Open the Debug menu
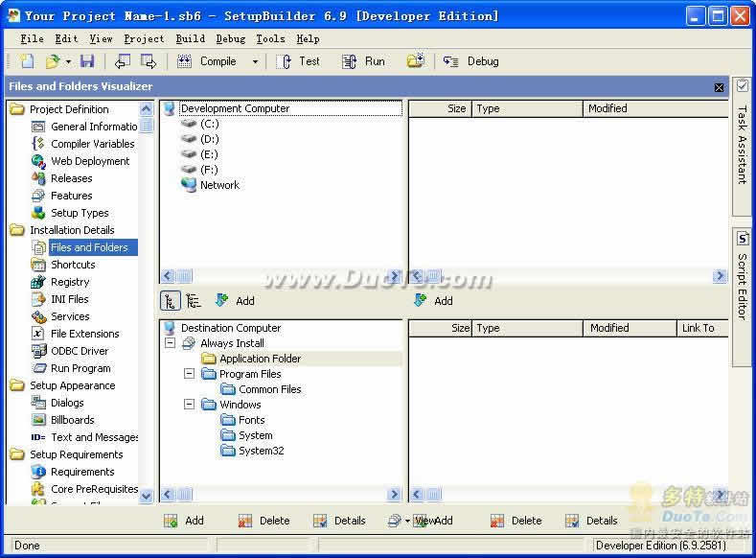 (230, 38)
